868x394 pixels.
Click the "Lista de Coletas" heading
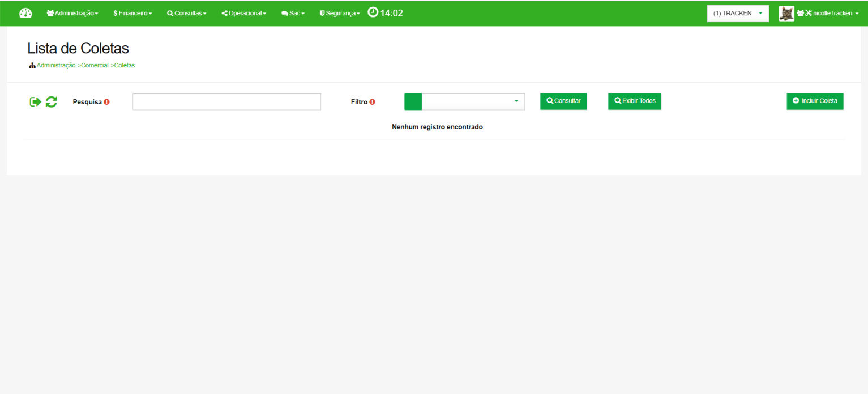click(x=78, y=48)
